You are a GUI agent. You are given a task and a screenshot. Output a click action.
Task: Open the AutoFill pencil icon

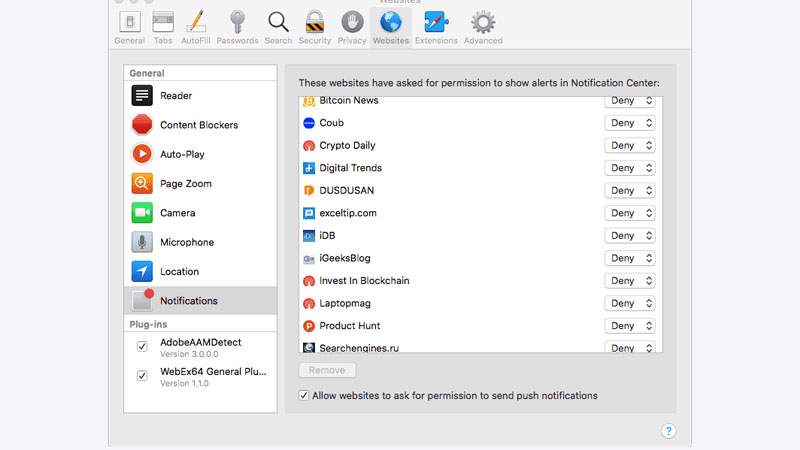195,22
